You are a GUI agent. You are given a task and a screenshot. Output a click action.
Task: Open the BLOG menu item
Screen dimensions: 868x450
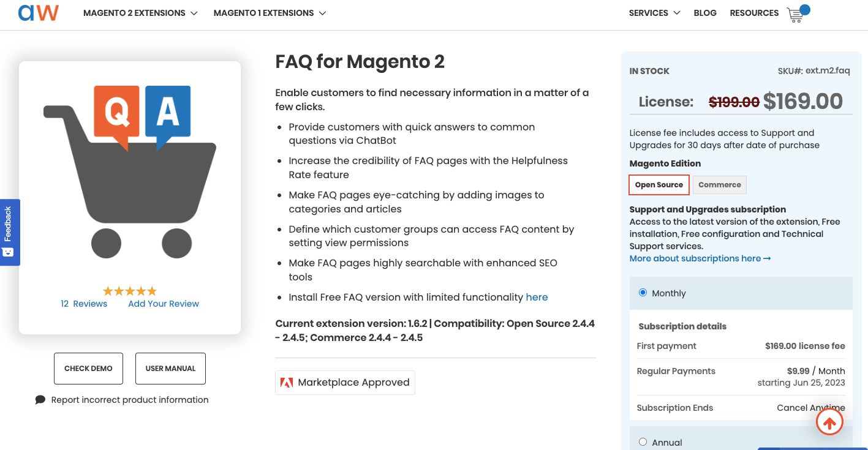[704, 13]
